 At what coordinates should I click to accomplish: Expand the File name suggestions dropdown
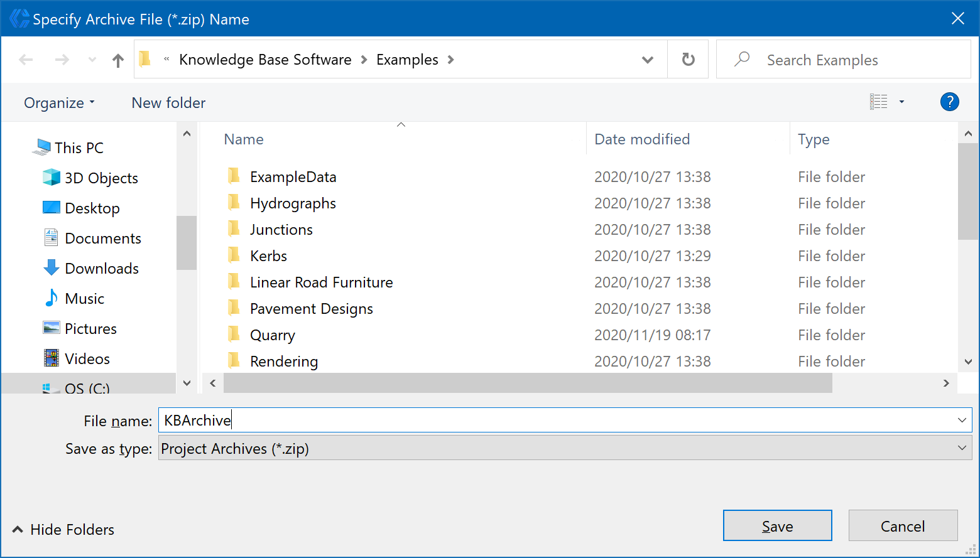961,421
